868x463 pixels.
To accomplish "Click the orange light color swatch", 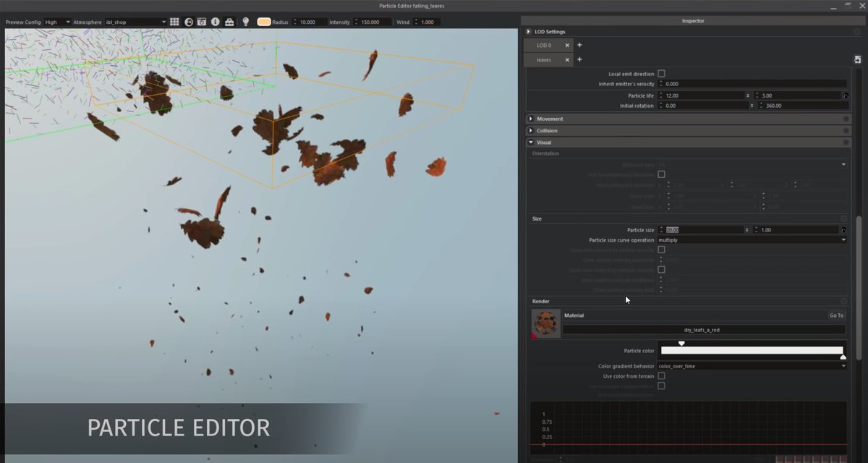I will [x=263, y=22].
